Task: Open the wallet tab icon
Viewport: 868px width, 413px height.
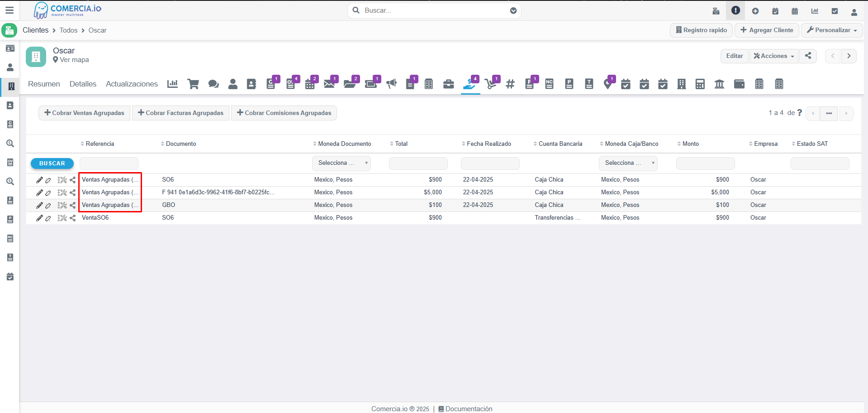Action: [x=739, y=84]
